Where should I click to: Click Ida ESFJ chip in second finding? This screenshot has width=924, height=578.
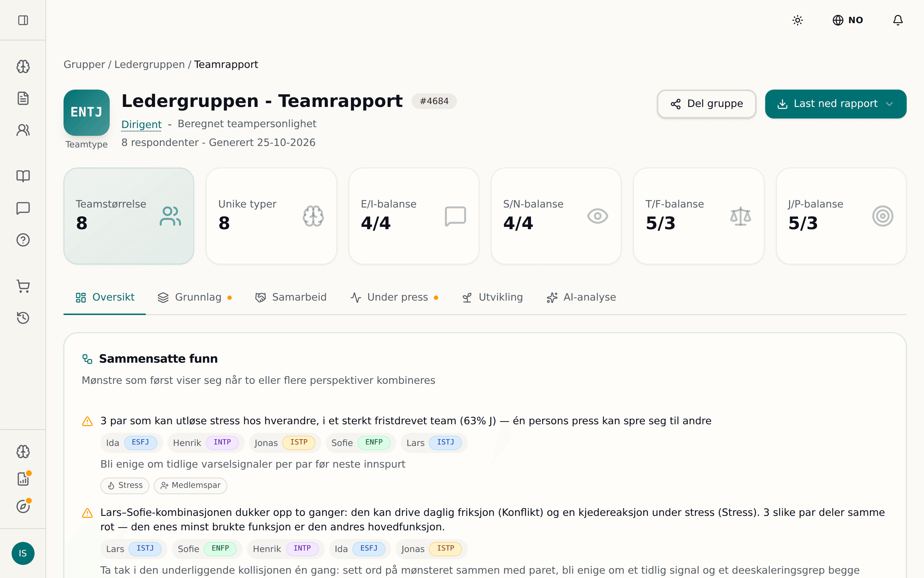(x=360, y=549)
